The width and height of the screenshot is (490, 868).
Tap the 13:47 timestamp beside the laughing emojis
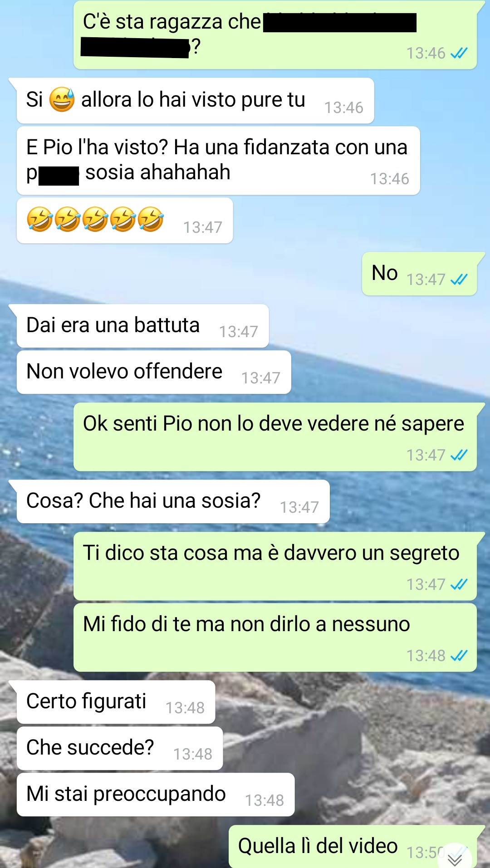coord(203,227)
